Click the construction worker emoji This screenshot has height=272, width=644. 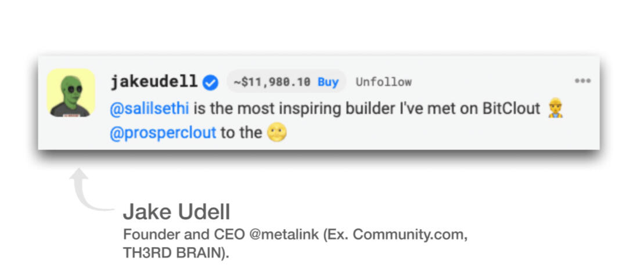[x=555, y=108]
